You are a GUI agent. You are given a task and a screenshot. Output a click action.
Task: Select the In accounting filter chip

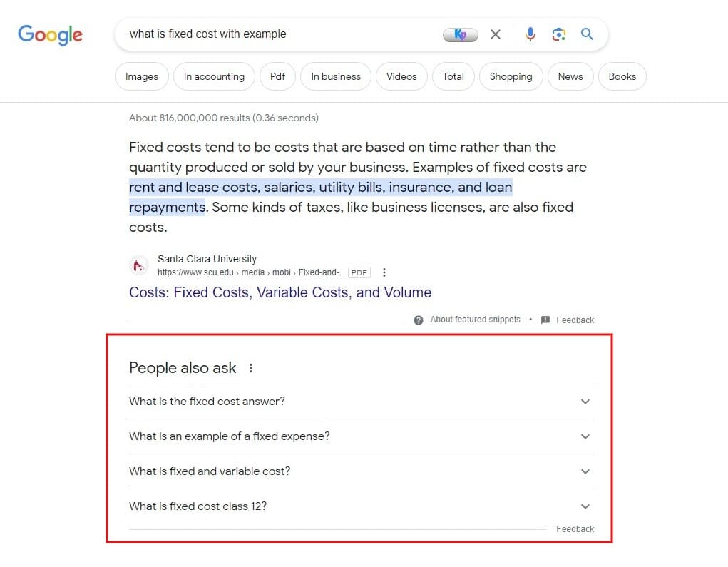[x=214, y=76]
